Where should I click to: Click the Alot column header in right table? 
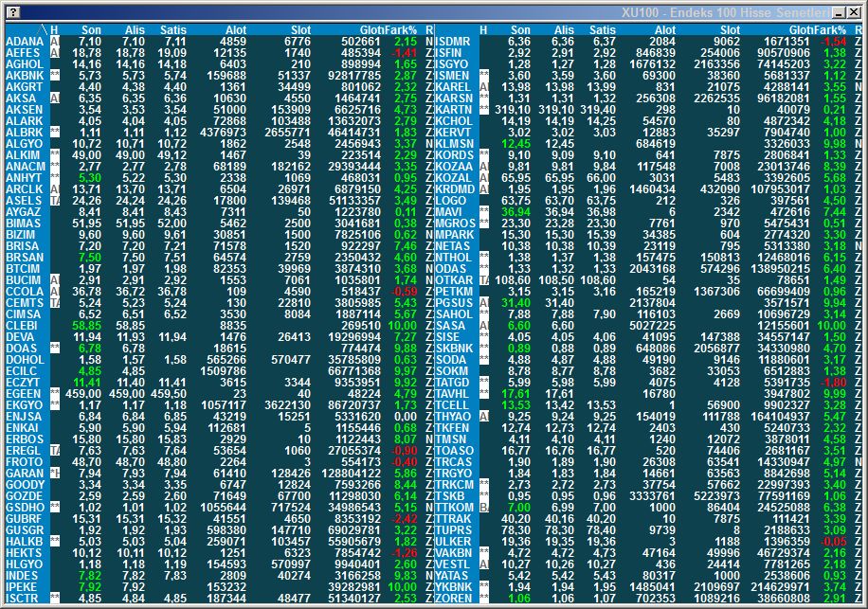point(665,30)
